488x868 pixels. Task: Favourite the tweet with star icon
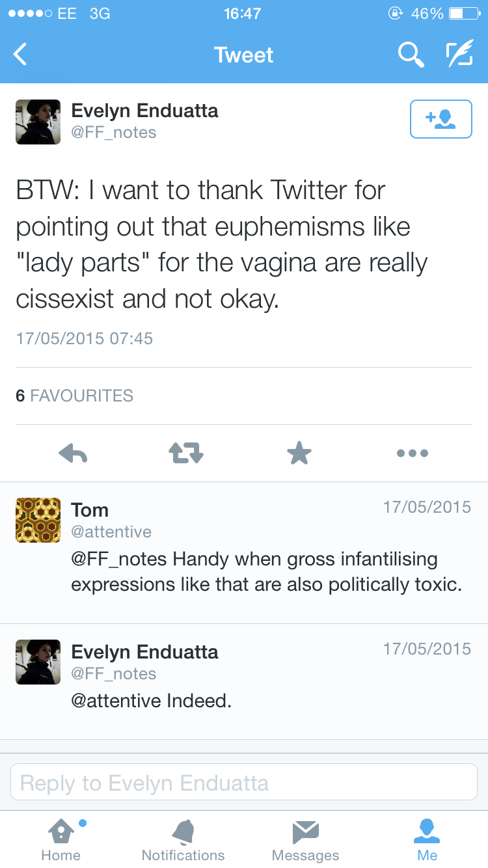299,453
